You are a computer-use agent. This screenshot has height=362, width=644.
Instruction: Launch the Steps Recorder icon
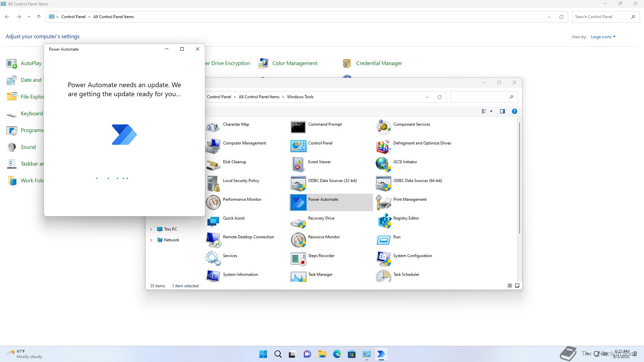(298, 259)
